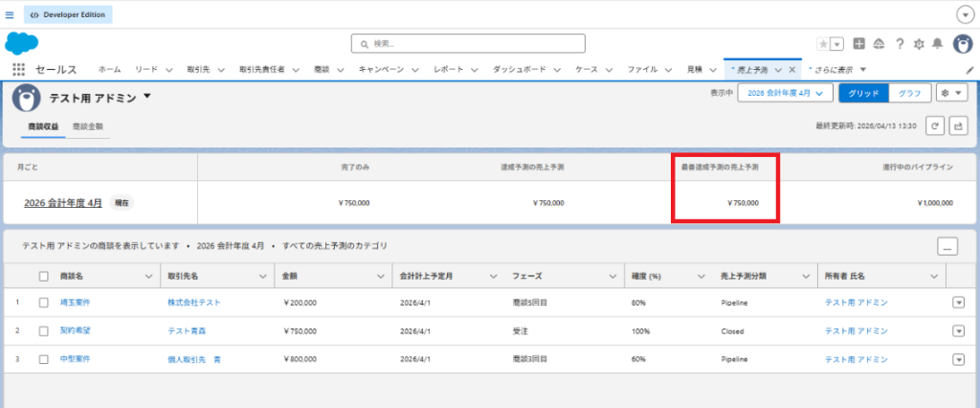Open the App Launcher grid icon

(18, 70)
